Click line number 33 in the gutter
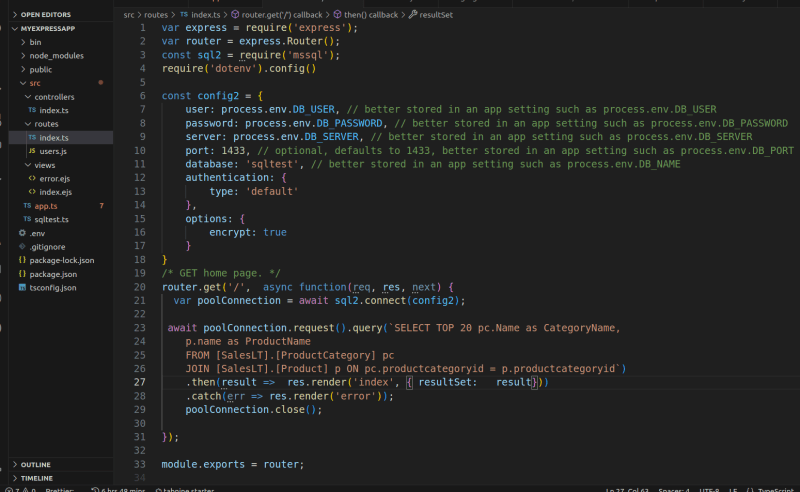 (140, 464)
